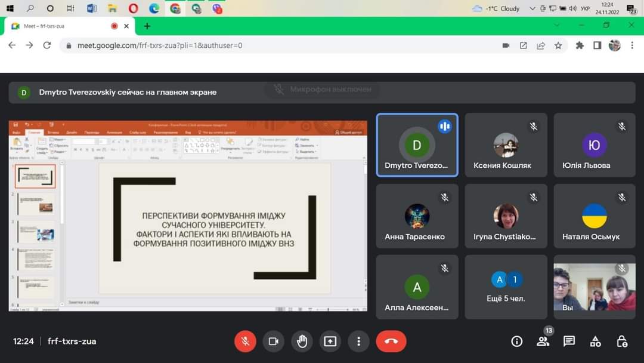The height and width of the screenshot is (363, 644).
Task: Open the present screen option
Action: pyautogui.click(x=330, y=342)
